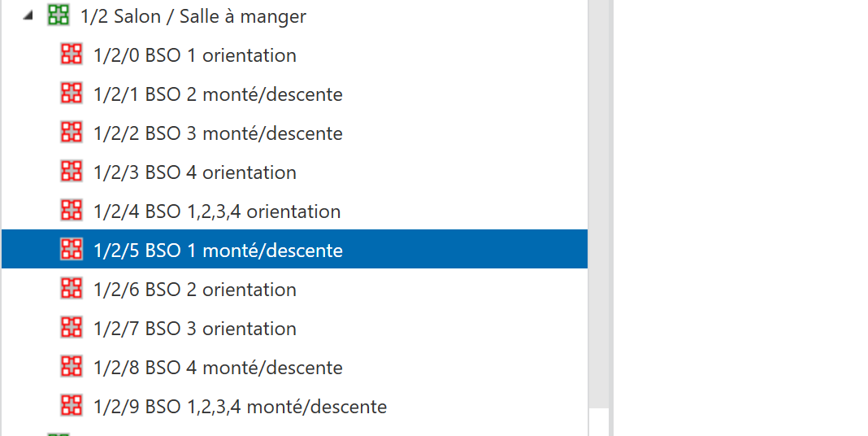Click the icon beside 1/2/9 BSO 1,2,3,4
Viewport: 868px width, 436px height.
(x=72, y=406)
